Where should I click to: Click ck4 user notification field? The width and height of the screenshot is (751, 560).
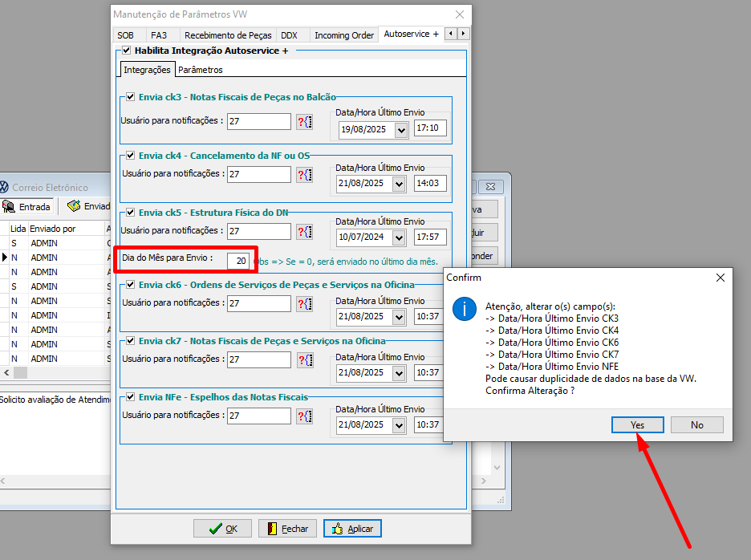[x=258, y=174]
